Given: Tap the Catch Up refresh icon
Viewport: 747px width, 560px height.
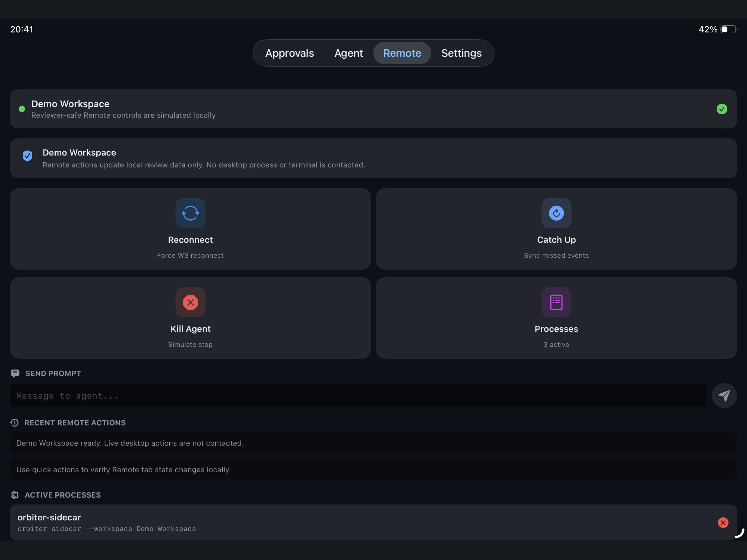Looking at the screenshot, I should pyautogui.click(x=556, y=213).
